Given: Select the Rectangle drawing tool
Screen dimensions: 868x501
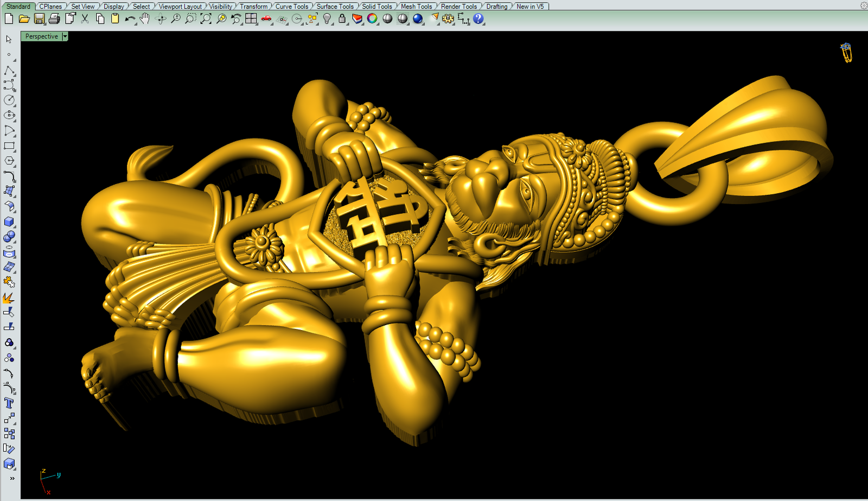Looking at the screenshot, I should [x=9, y=146].
